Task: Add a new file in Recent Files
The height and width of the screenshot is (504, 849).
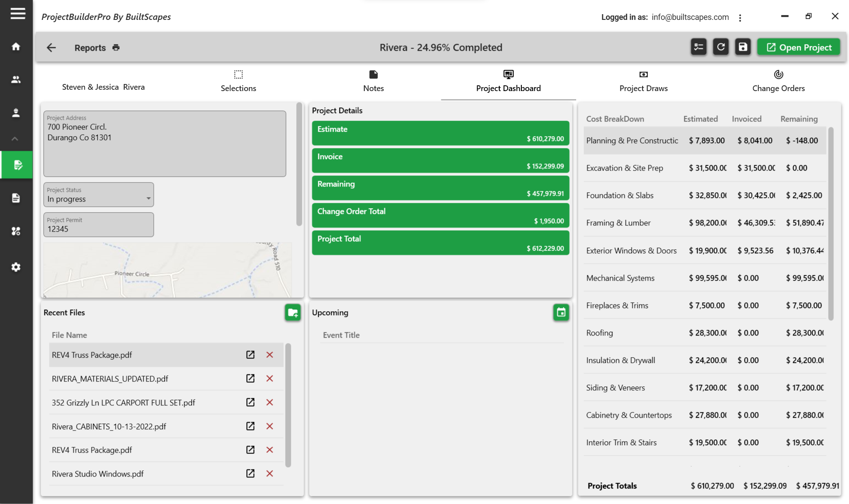Action: coord(292,313)
